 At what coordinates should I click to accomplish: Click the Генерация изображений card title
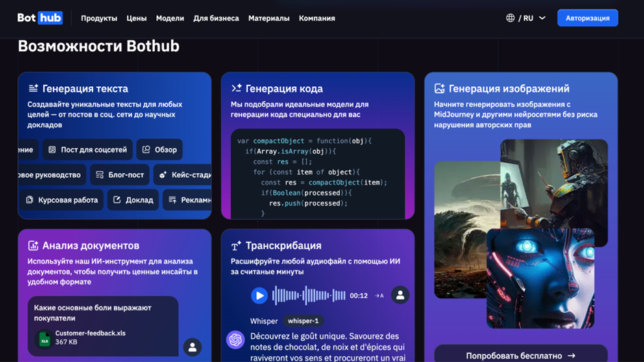click(x=509, y=88)
